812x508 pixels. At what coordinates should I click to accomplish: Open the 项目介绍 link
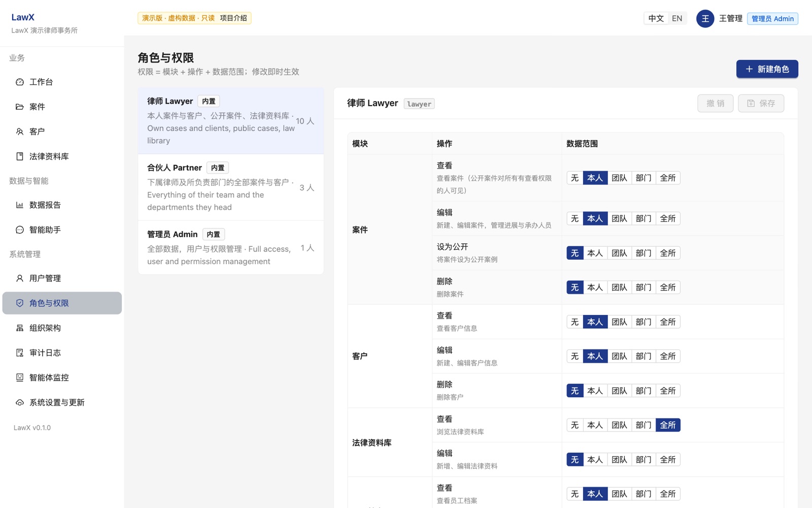click(233, 18)
